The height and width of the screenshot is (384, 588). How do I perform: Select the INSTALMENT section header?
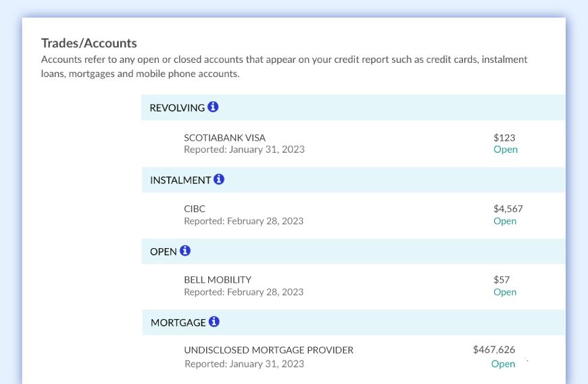tap(353, 180)
